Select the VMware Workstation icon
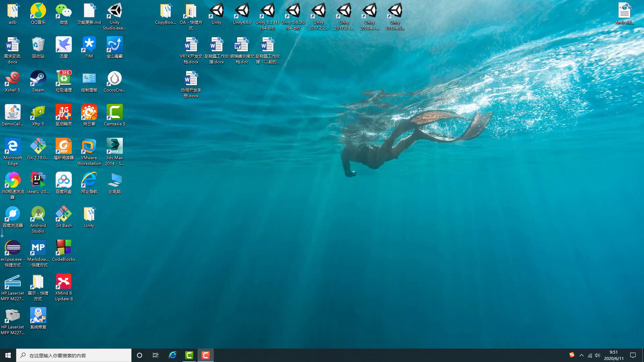 click(x=89, y=152)
